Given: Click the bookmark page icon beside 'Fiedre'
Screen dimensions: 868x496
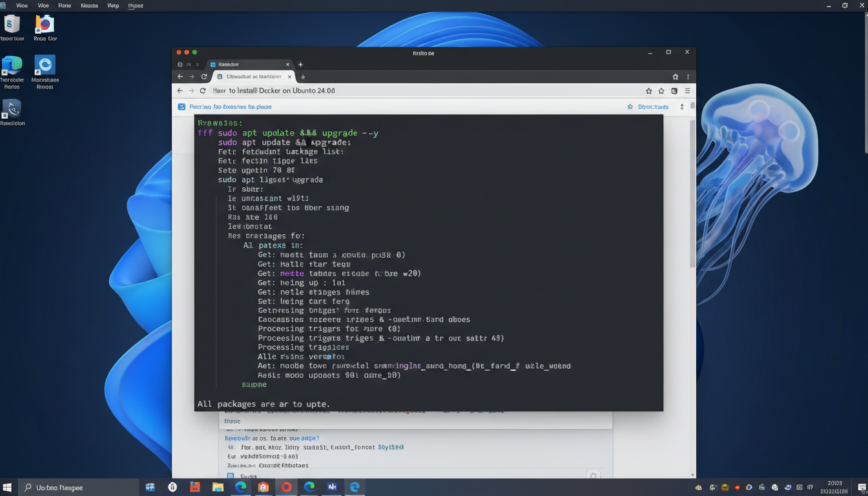Looking at the screenshot, I should (230, 476).
